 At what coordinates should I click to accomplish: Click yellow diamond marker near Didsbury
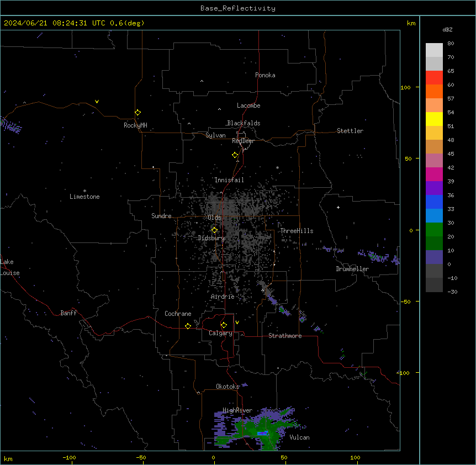coord(214,230)
